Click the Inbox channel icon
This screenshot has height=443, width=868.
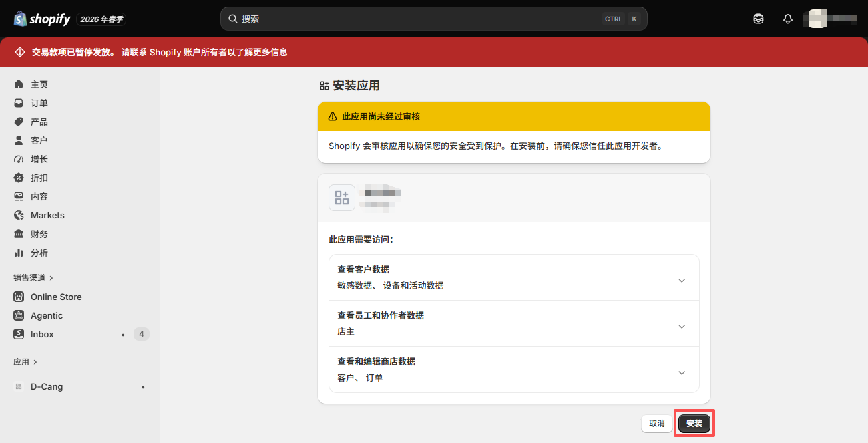[x=19, y=334]
